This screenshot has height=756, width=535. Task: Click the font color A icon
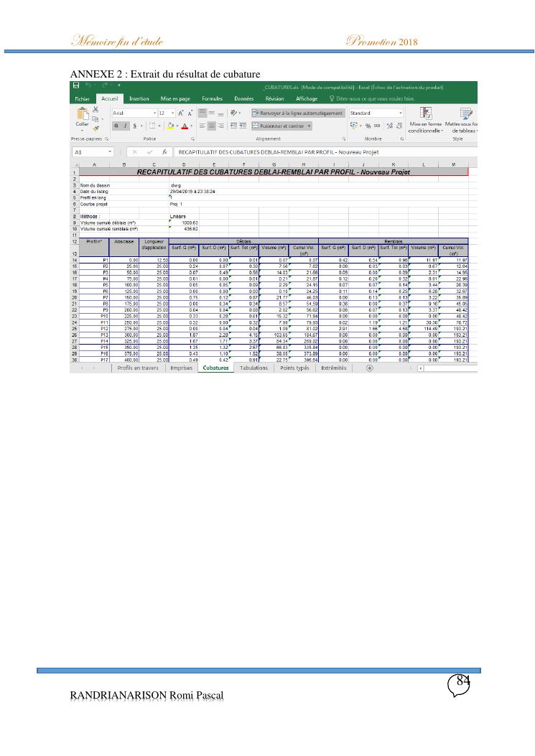185,126
